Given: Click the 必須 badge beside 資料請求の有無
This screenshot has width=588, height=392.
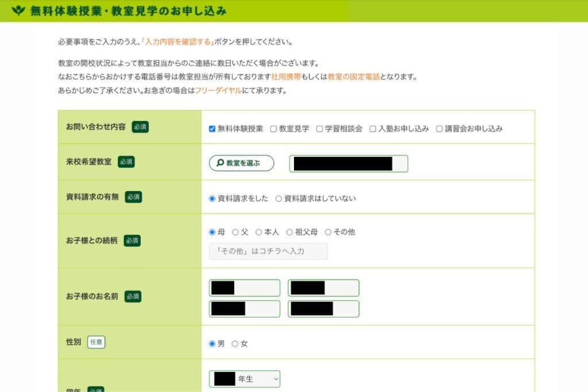Looking at the screenshot, I should (133, 197).
